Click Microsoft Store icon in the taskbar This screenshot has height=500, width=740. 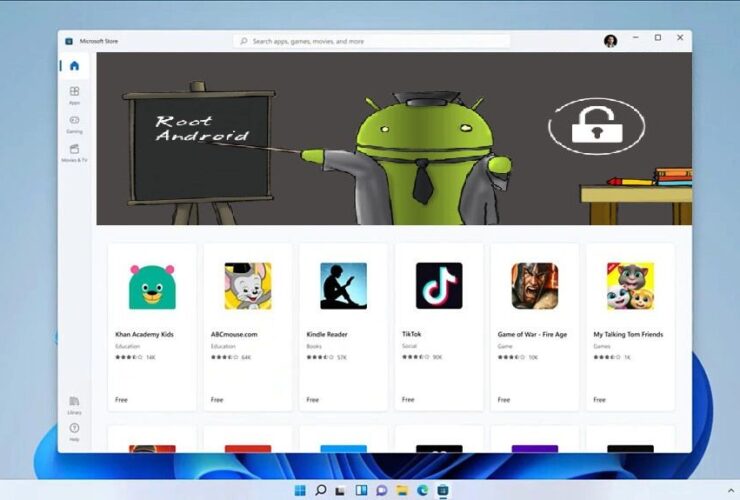pos(443,490)
